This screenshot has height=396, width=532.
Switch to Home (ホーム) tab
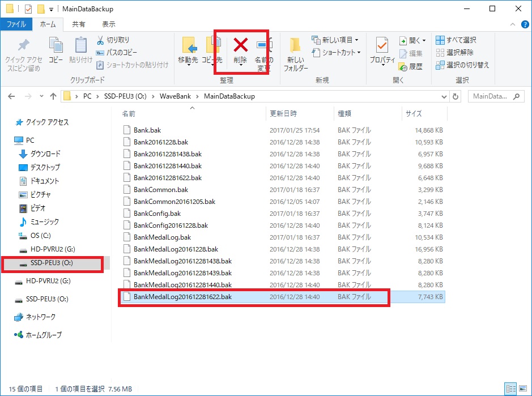coord(48,24)
